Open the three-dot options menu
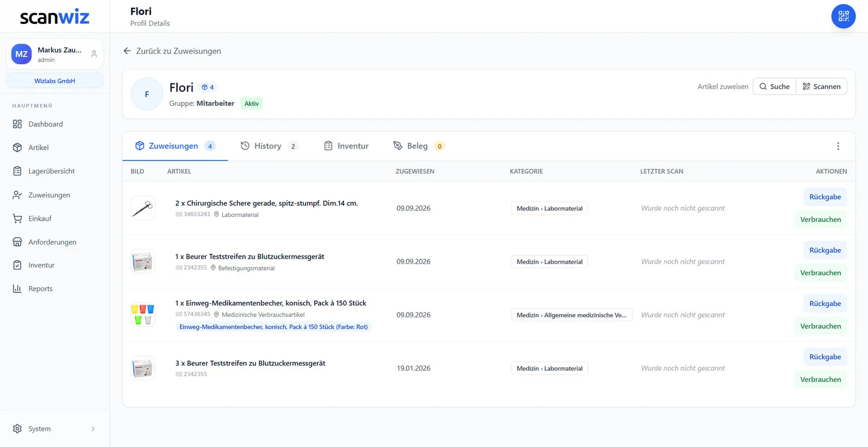868x447 pixels. point(838,146)
